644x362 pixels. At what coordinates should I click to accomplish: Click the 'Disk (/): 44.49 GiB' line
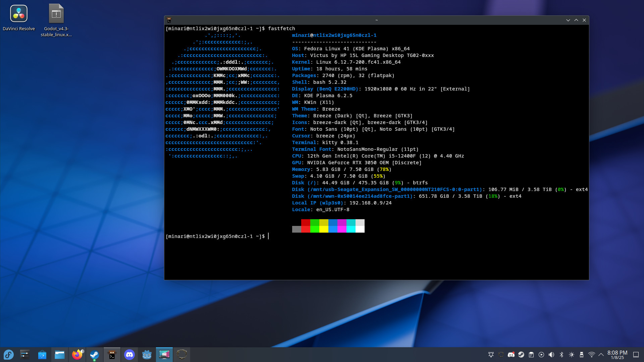(360, 183)
